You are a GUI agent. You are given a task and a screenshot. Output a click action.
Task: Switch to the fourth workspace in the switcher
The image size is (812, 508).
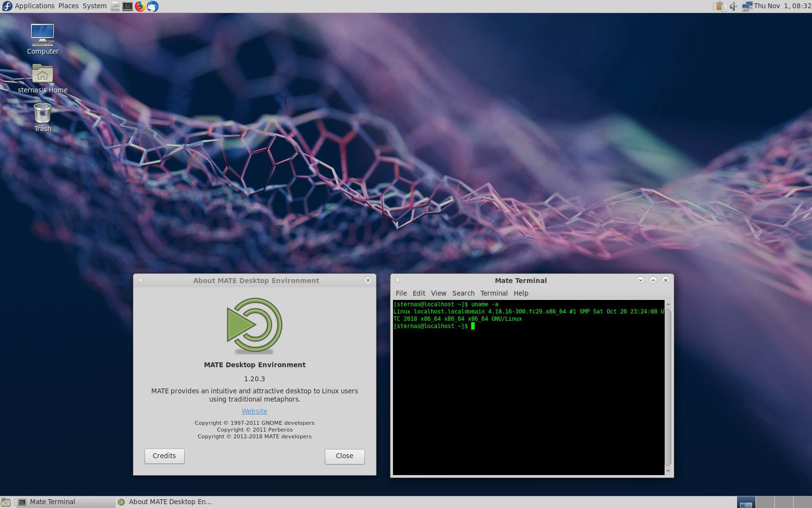coord(802,502)
